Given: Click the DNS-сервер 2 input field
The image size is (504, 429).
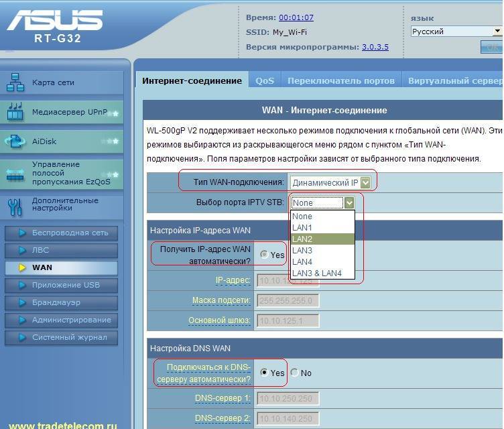Looking at the screenshot, I should 288,418.
